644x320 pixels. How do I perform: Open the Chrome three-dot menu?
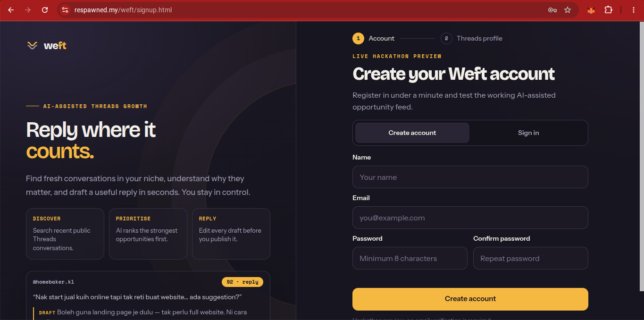point(634,10)
